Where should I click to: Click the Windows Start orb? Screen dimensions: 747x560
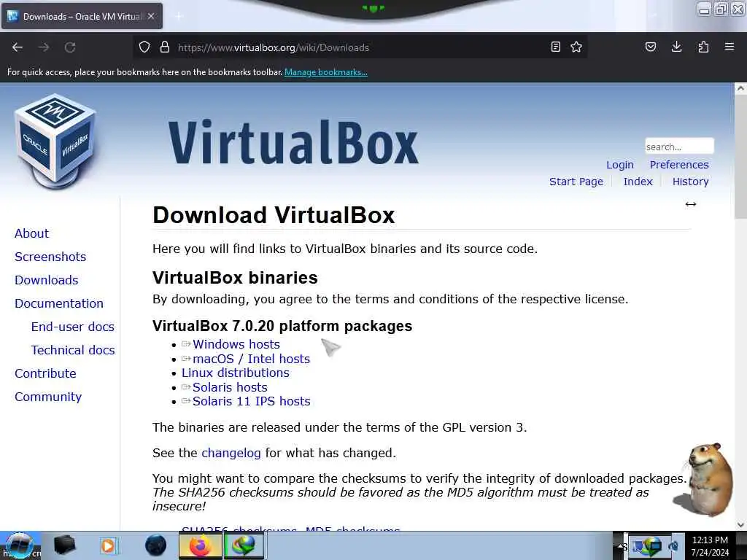[19, 545]
